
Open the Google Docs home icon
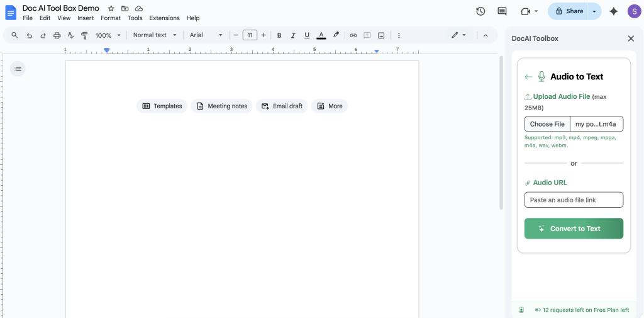tap(10, 13)
